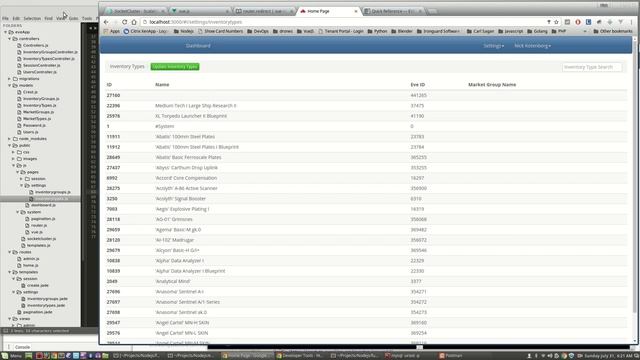The width and height of the screenshot is (640, 360).
Task: Expand the migrations folder in sidebar
Action: (x=10, y=79)
